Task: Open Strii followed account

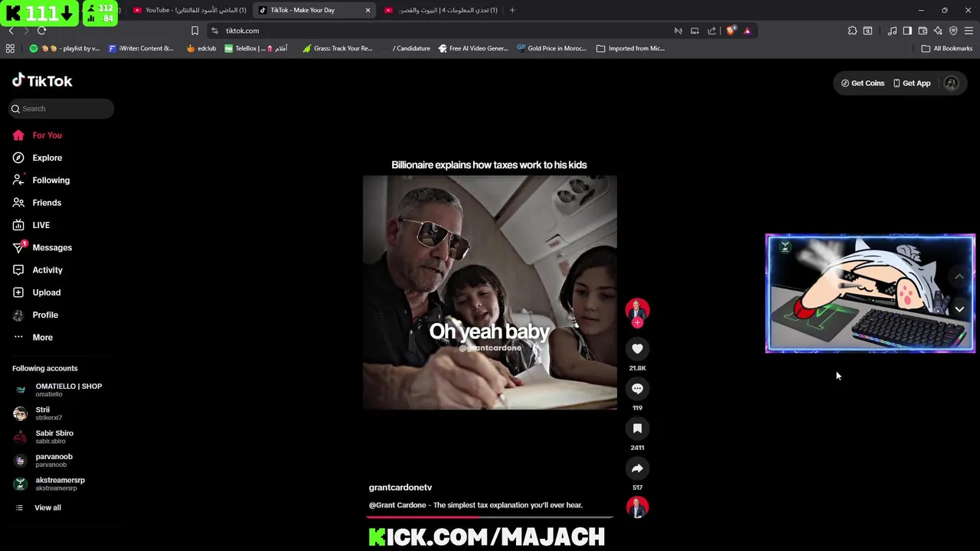Action: [38, 413]
